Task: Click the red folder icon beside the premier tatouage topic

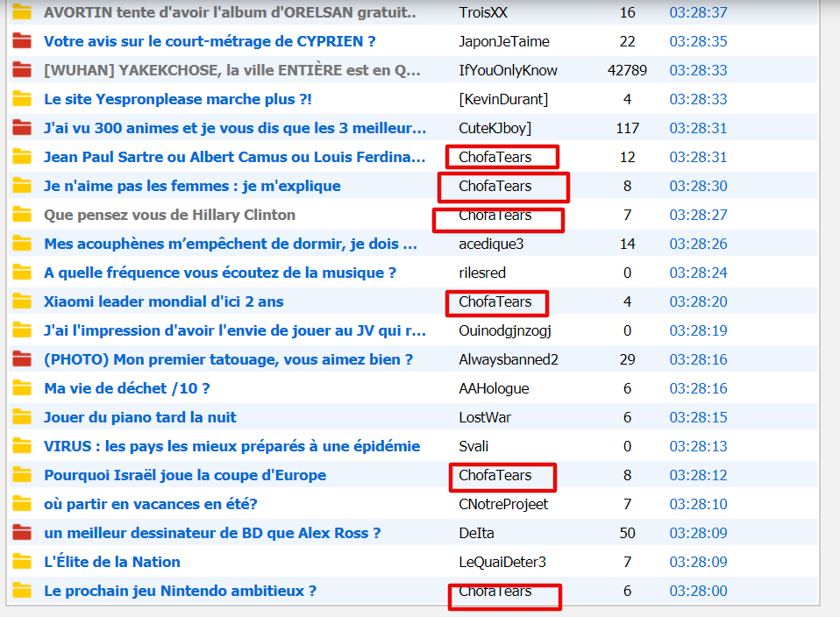Action: [22, 359]
